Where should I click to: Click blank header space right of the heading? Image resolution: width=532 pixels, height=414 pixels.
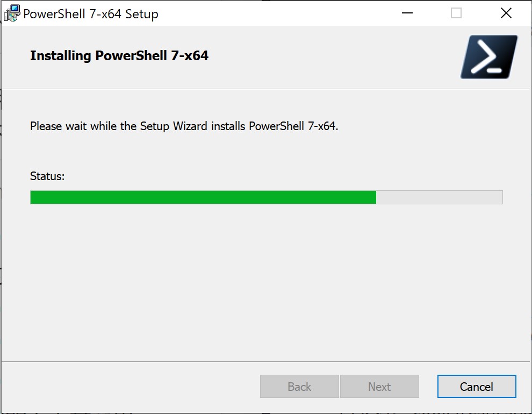coord(333,56)
